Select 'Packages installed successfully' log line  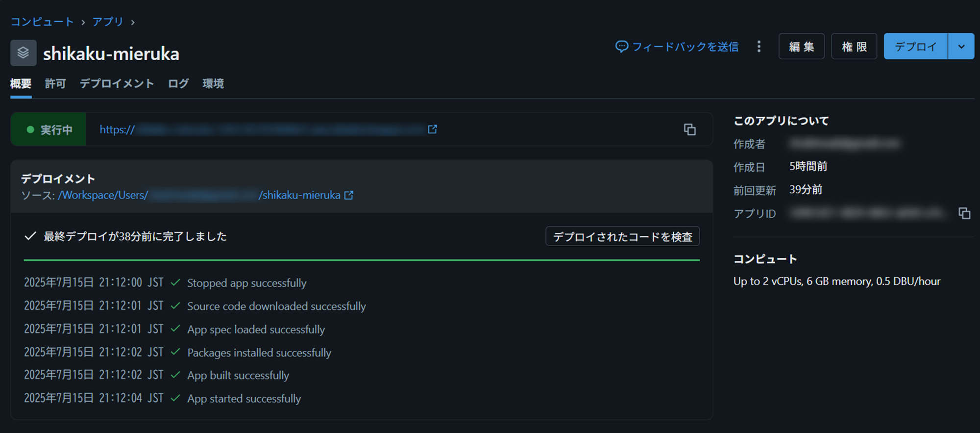259,353
